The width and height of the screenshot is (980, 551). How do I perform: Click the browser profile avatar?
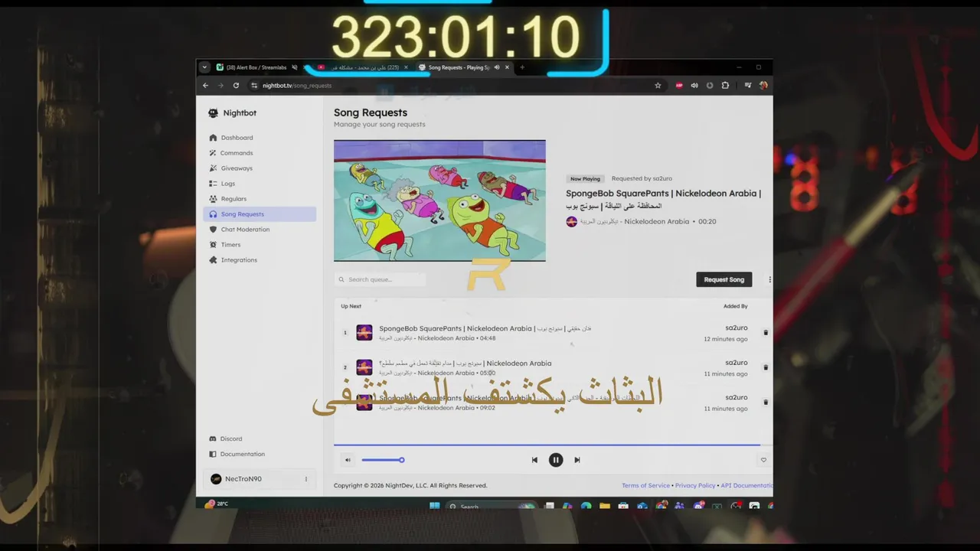(763, 86)
